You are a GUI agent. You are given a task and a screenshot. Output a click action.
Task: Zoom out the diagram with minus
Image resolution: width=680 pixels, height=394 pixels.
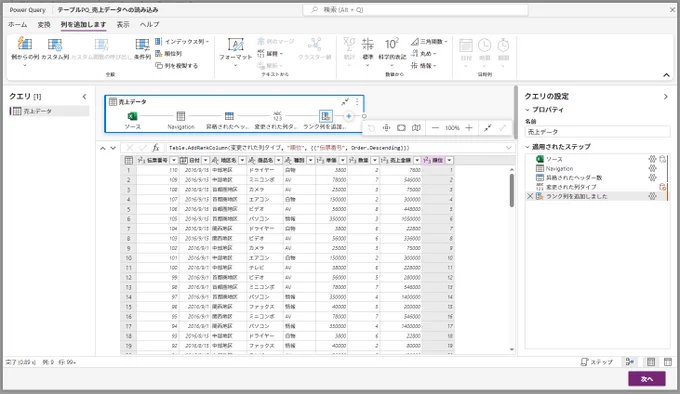[x=435, y=128]
